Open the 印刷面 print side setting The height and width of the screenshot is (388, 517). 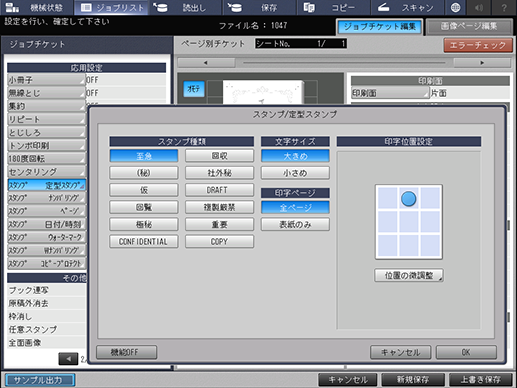click(x=390, y=93)
